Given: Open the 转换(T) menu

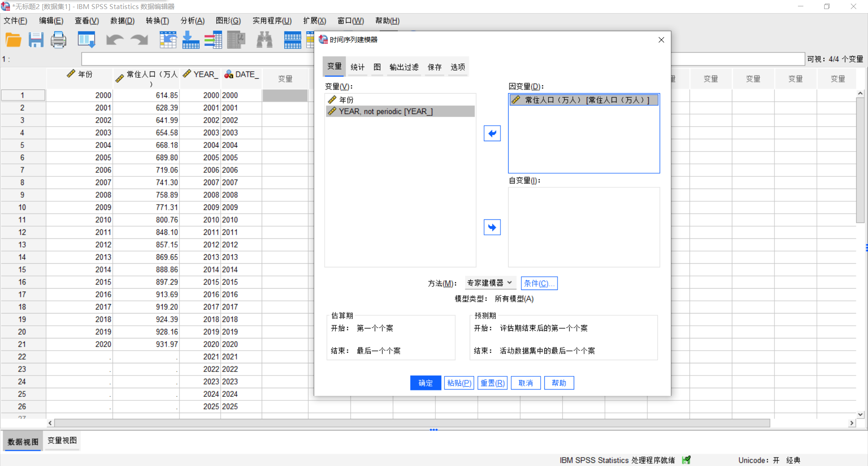Looking at the screenshot, I should point(157,21).
